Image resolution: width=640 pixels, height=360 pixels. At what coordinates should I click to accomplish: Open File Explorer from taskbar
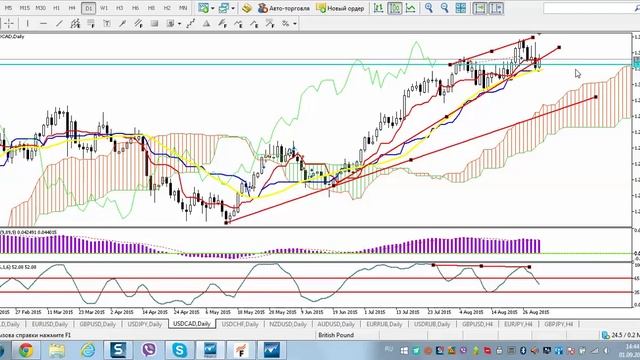[x=57, y=350]
